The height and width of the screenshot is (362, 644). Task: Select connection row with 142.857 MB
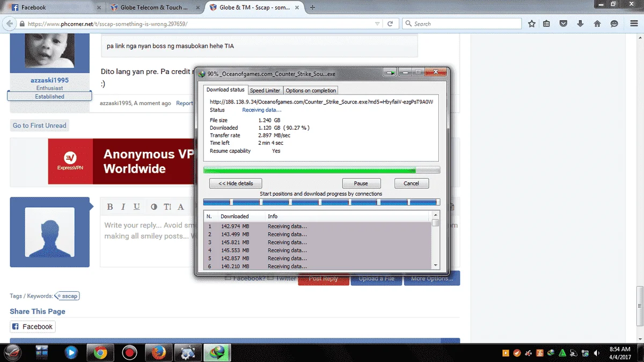click(317, 258)
